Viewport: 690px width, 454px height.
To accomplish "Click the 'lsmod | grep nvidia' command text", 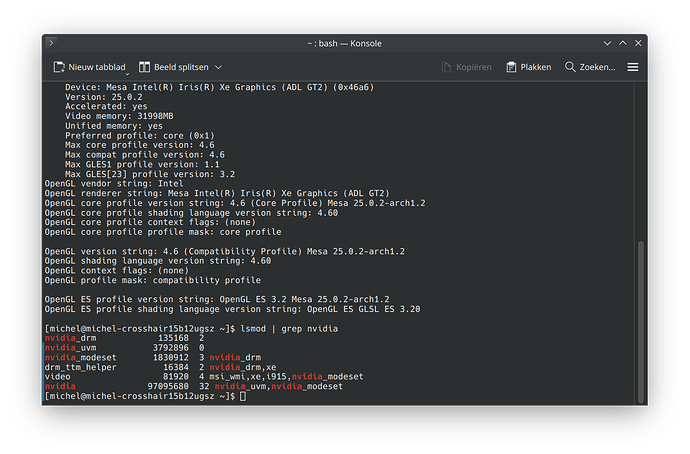I will (x=289, y=329).
